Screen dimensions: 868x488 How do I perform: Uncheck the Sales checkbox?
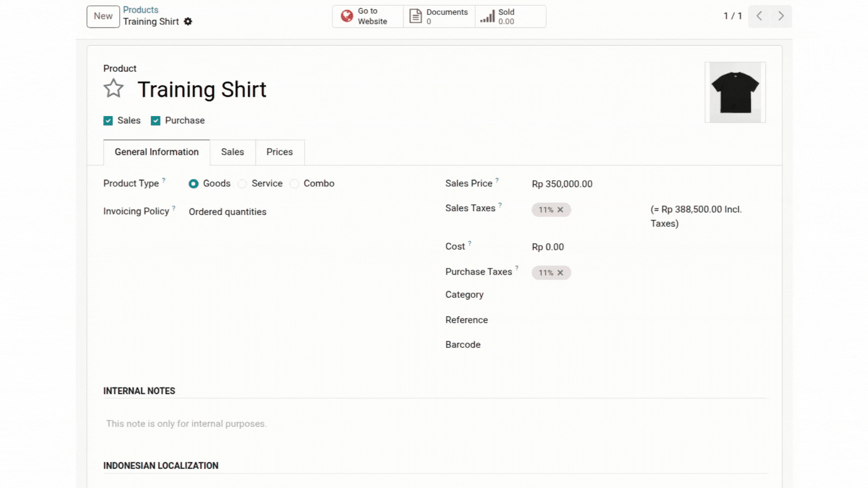[x=108, y=121]
